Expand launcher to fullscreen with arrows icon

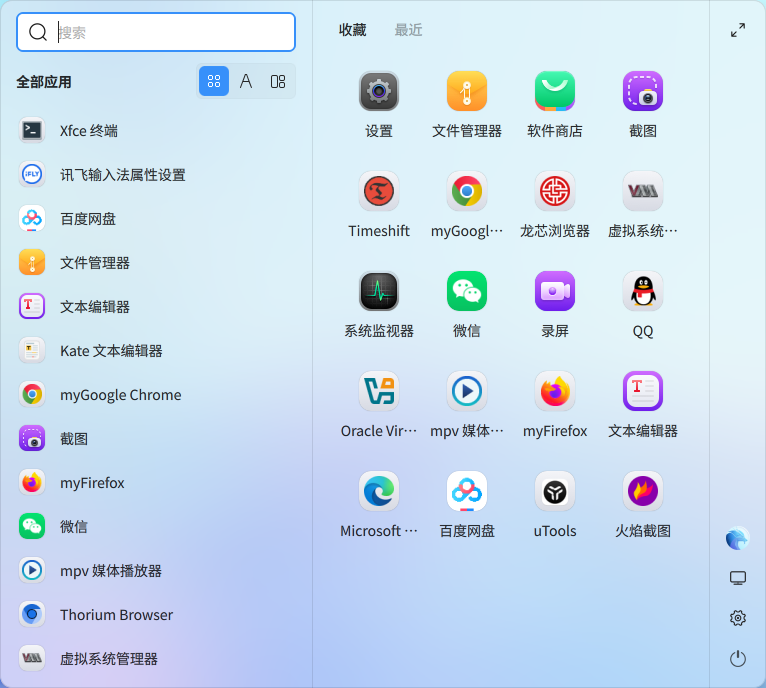(x=738, y=30)
